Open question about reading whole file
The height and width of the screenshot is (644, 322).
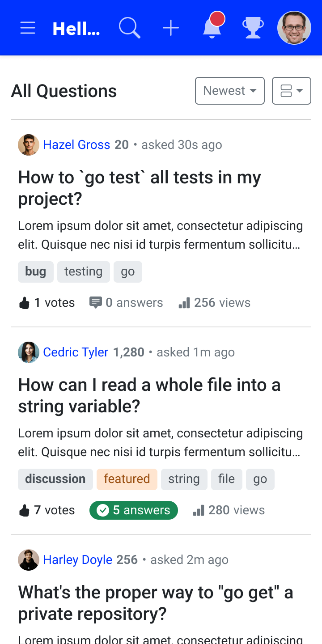(149, 396)
